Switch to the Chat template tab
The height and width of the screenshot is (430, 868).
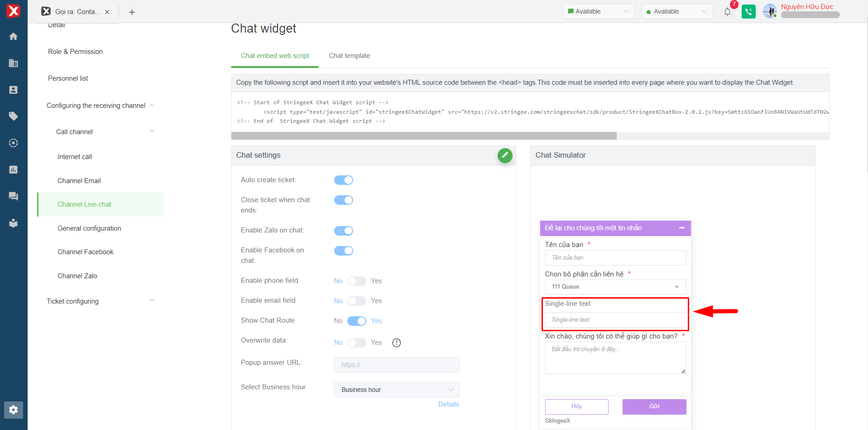click(x=349, y=56)
